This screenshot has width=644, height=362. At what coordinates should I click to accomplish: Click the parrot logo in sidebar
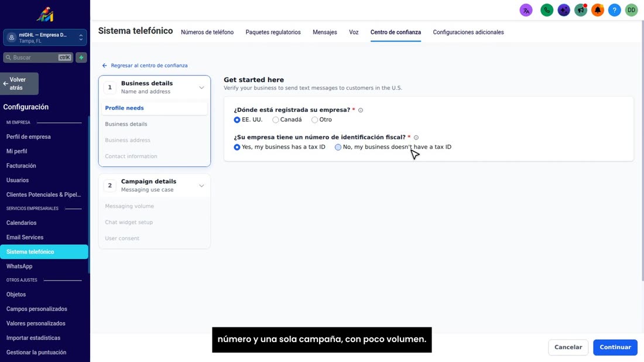click(x=44, y=15)
